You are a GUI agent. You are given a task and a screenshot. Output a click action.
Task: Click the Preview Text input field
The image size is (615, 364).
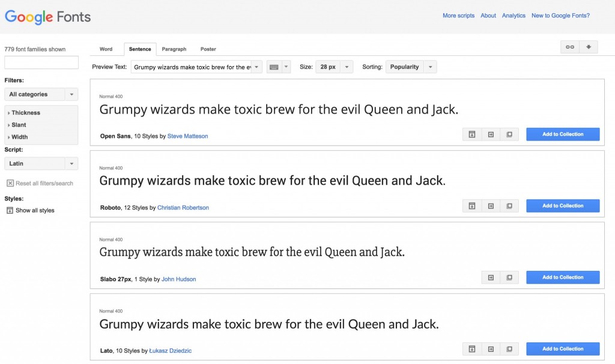pos(192,67)
